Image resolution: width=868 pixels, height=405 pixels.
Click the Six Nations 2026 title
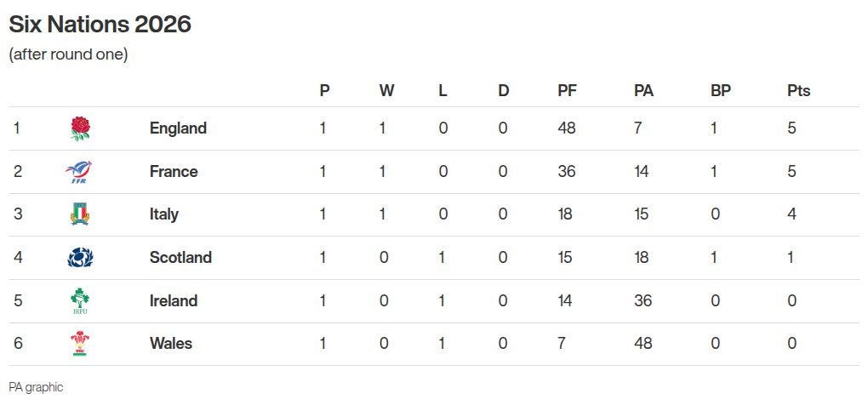click(100, 25)
